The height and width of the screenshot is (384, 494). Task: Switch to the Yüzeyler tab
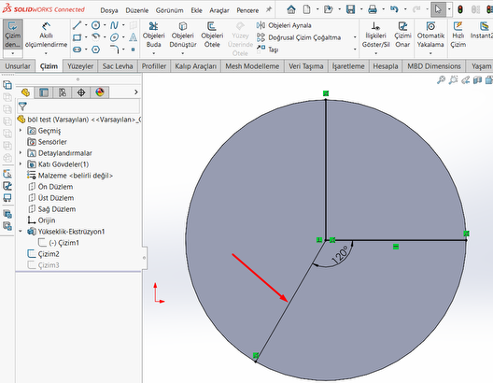pyautogui.click(x=80, y=66)
